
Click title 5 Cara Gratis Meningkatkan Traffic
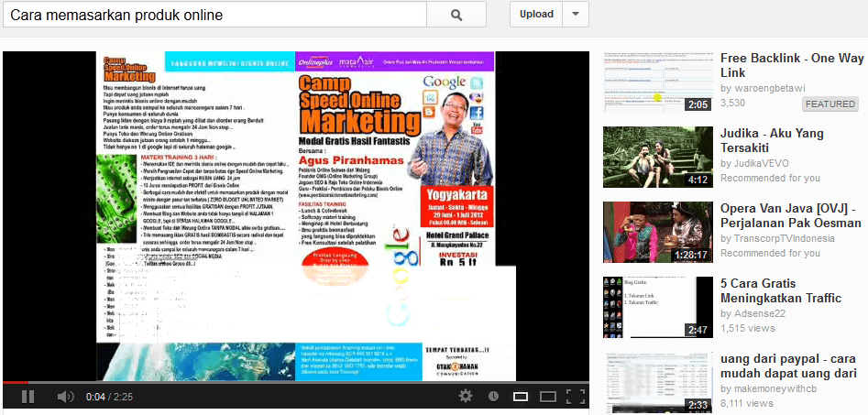click(781, 291)
